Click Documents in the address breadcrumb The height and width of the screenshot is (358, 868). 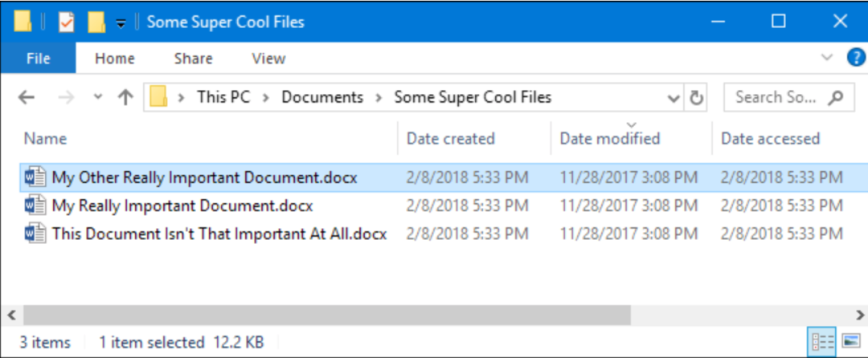(x=322, y=97)
